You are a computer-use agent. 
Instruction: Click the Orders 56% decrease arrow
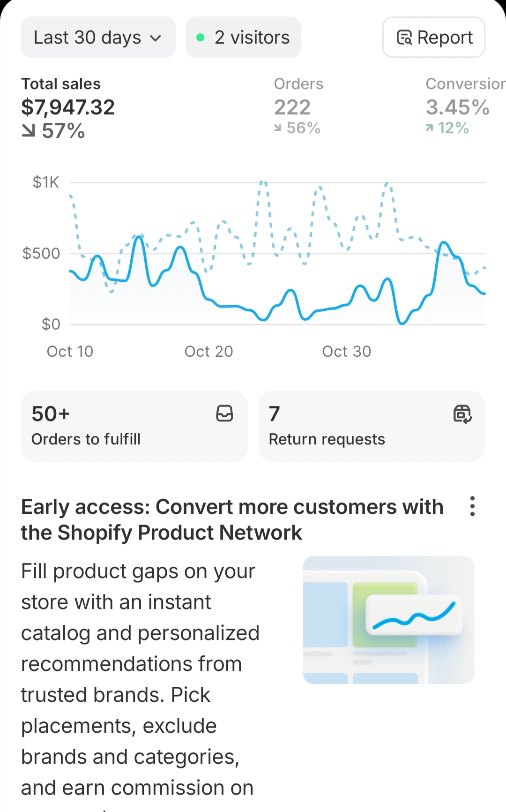pyautogui.click(x=278, y=128)
